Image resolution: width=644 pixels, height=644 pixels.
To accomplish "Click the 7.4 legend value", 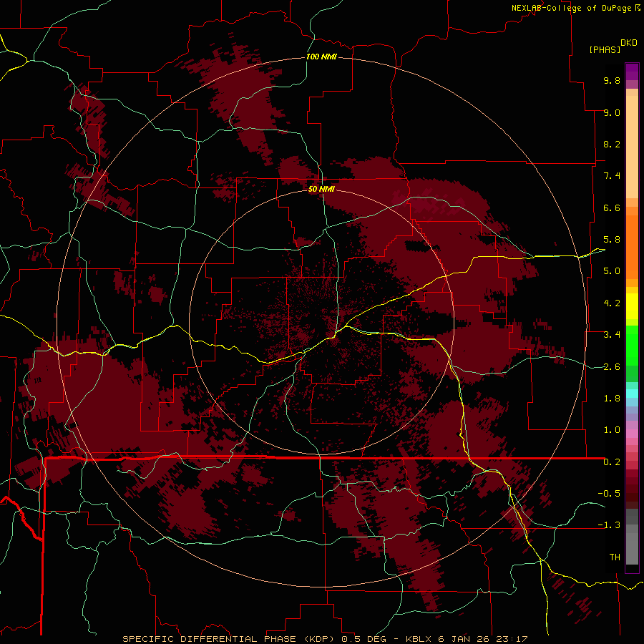I will pyautogui.click(x=612, y=176).
